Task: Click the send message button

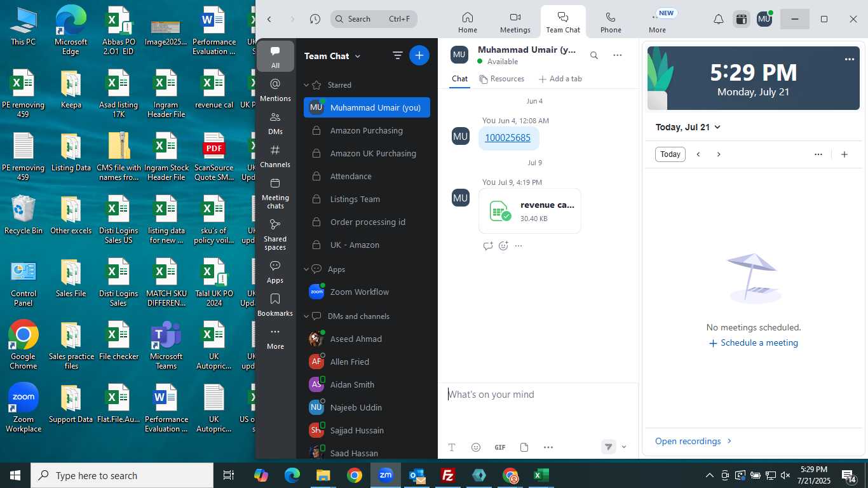Action: 609,447
